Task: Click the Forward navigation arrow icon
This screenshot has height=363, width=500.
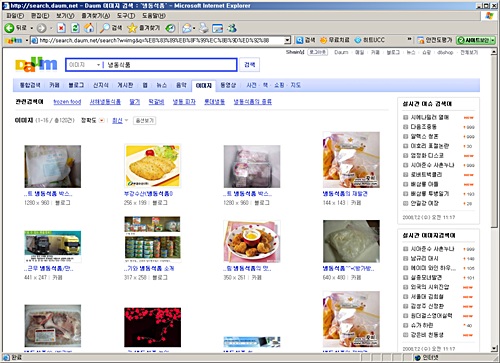Action: 41,28
